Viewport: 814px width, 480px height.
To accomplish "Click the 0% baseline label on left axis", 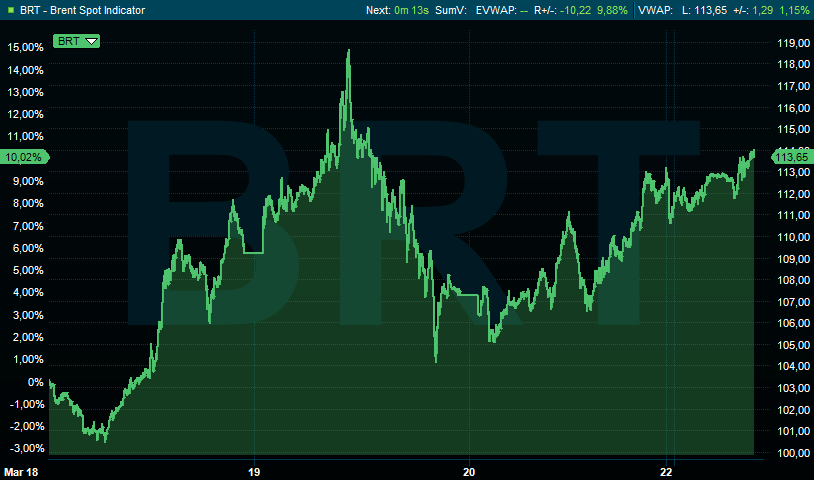I will click(x=36, y=382).
